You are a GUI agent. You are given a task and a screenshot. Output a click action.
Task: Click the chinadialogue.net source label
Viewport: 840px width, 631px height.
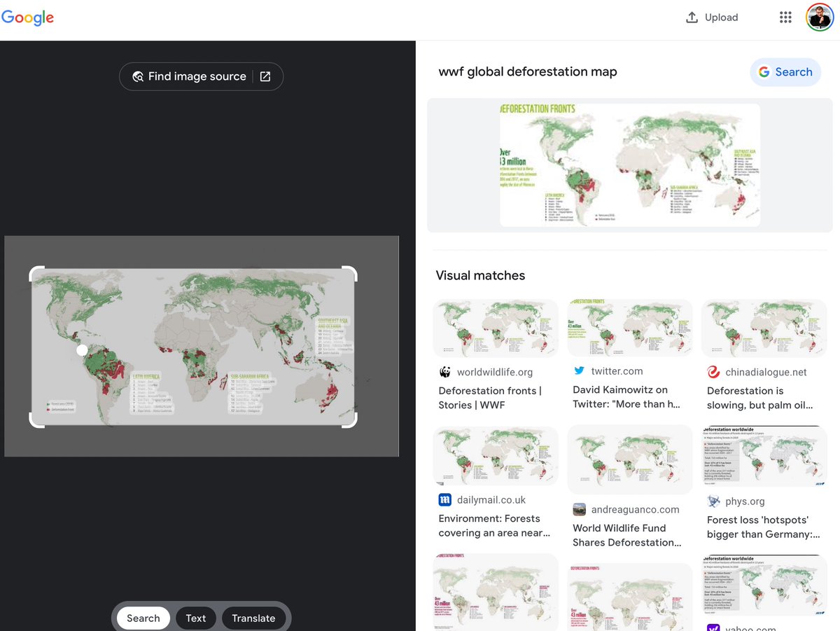tap(766, 372)
